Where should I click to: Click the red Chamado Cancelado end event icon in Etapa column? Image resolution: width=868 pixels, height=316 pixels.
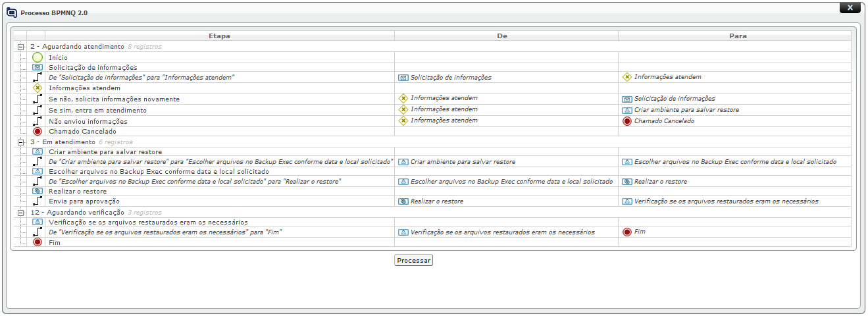[38, 131]
